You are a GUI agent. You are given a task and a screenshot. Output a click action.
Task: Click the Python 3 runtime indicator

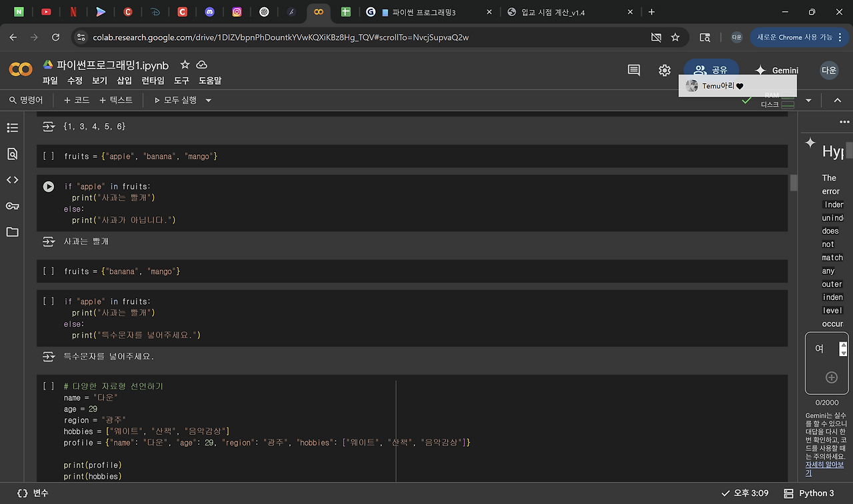point(809,493)
